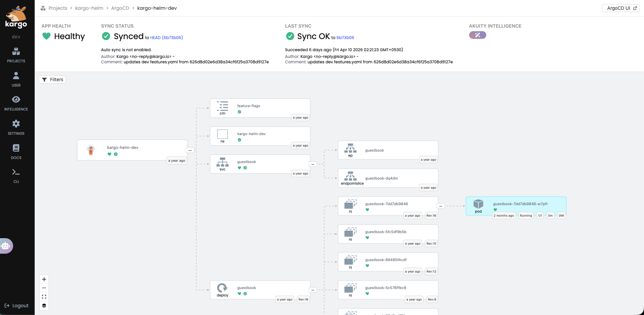Click the Rev:12 revision tag

pos(431,272)
